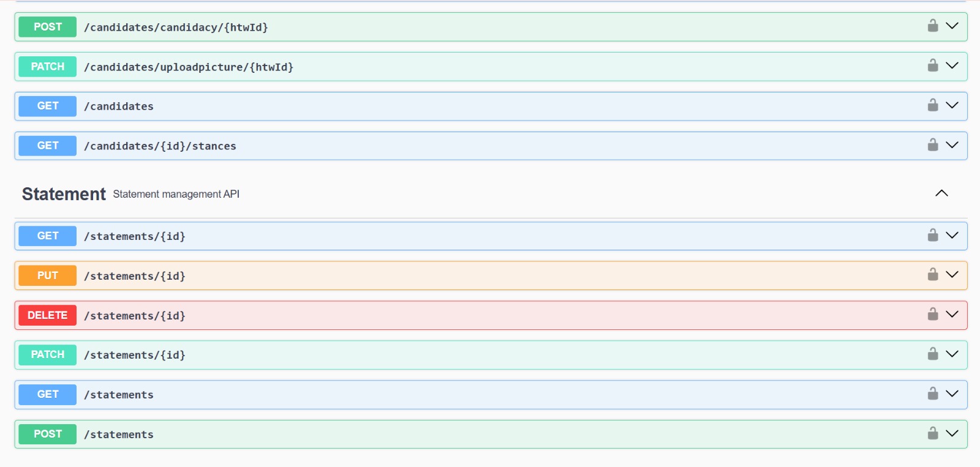The width and height of the screenshot is (980, 467).
Task: Click PUT badge for /statements/{id}
Action: click(x=48, y=275)
